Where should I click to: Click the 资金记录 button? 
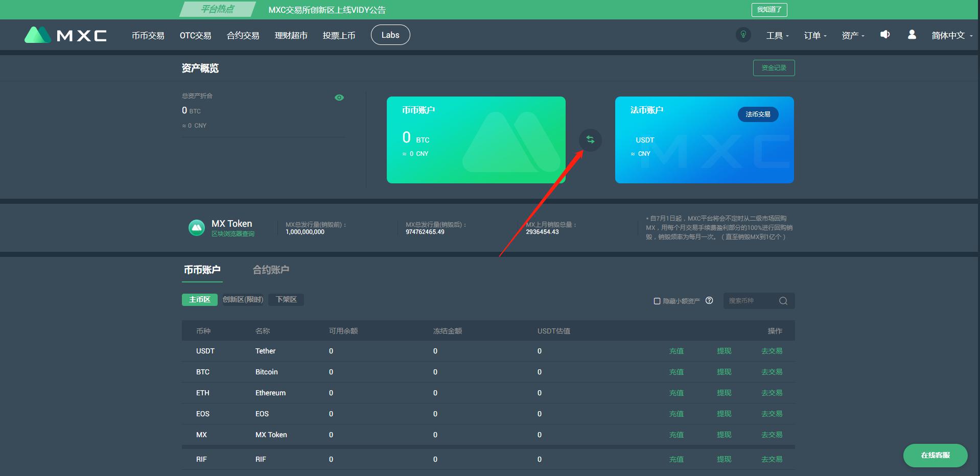click(x=774, y=68)
